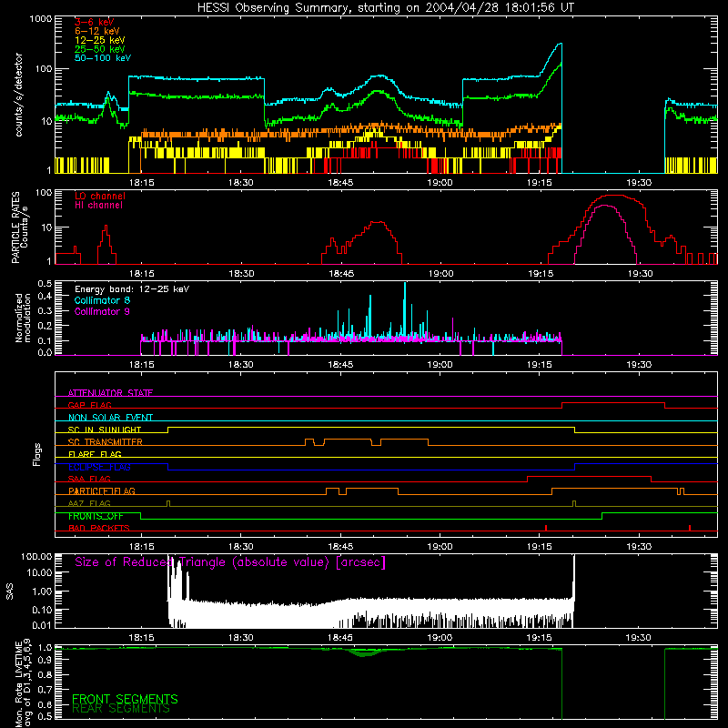The width and height of the screenshot is (728, 728).
Task: Click 18:45 time label below particle rates plot
Action: [341, 274]
